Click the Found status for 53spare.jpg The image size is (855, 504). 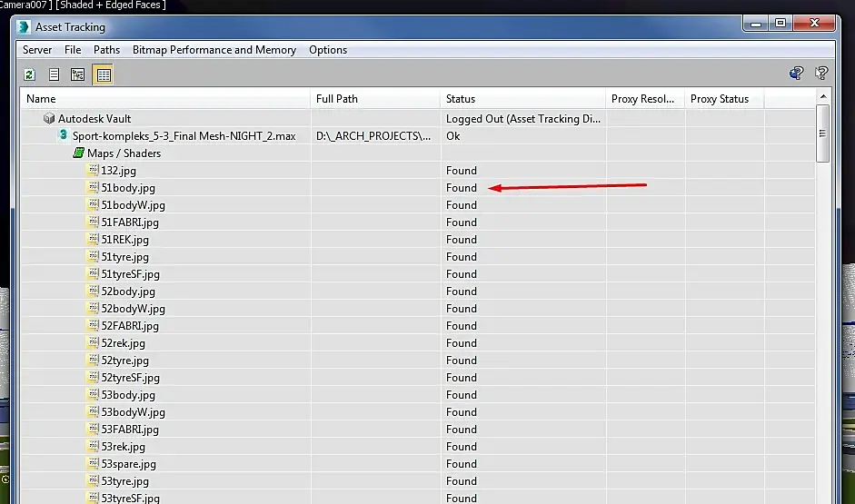(462, 464)
